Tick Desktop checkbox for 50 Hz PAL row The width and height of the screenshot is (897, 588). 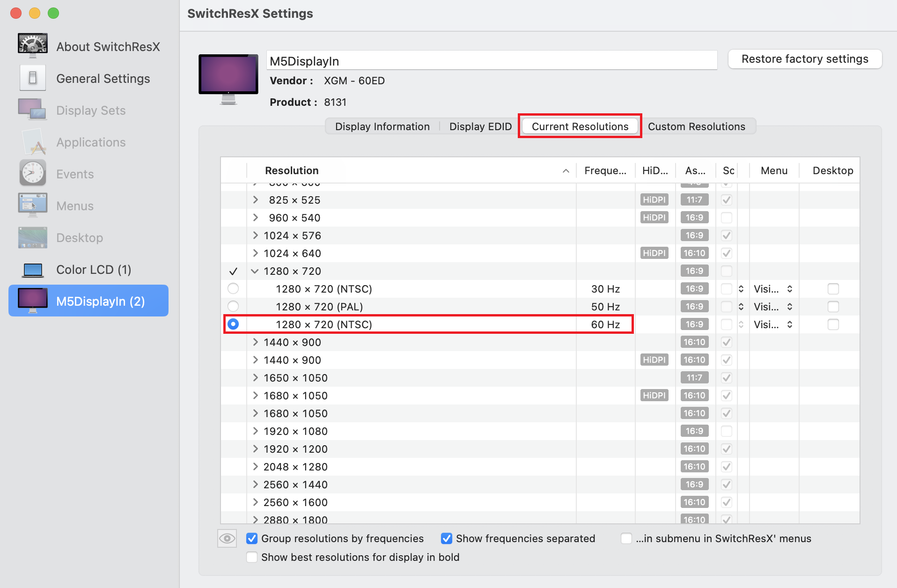pos(833,307)
